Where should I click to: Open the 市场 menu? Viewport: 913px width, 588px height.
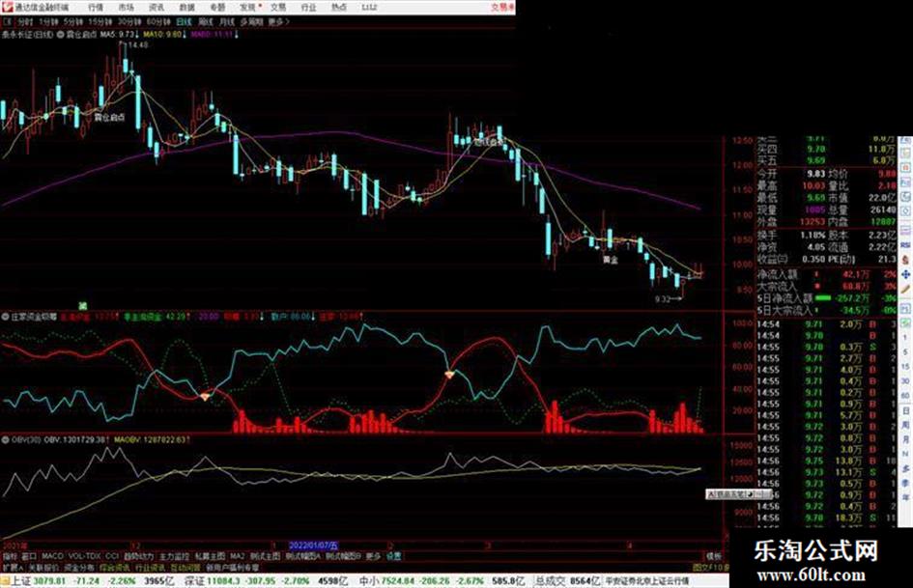126,7
